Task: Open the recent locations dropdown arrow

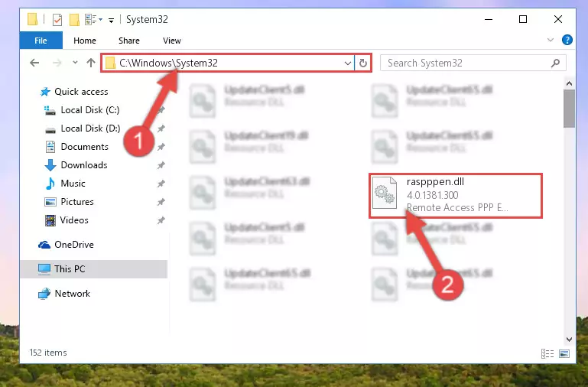Action: tap(75, 63)
